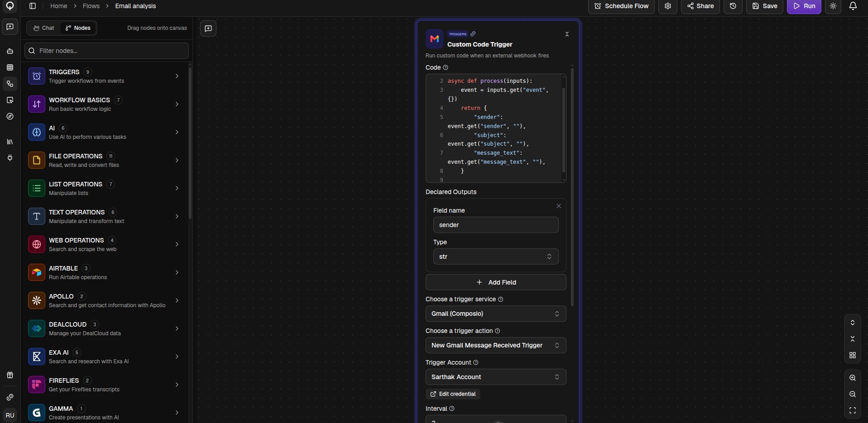Click the DEALCLOUD logo icon
This screenshot has width=868, height=423.
[x=37, y=328]
